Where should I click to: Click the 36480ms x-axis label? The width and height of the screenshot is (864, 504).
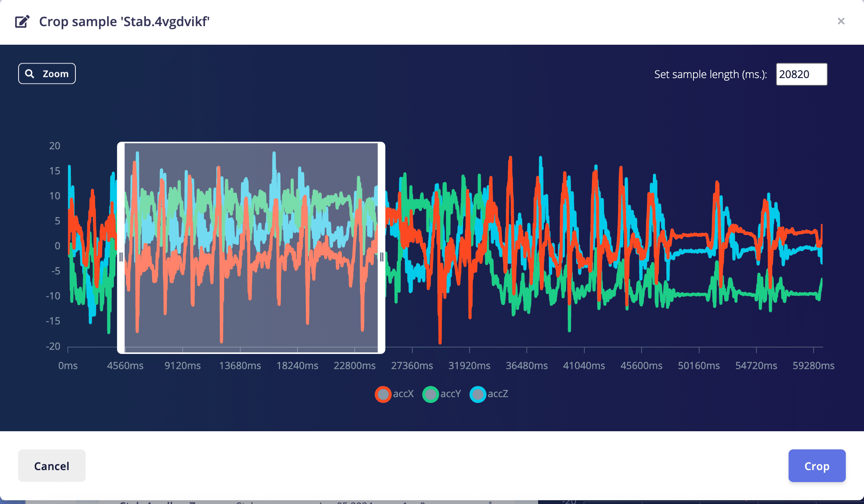pyautogui.click(x=527, y=366)
